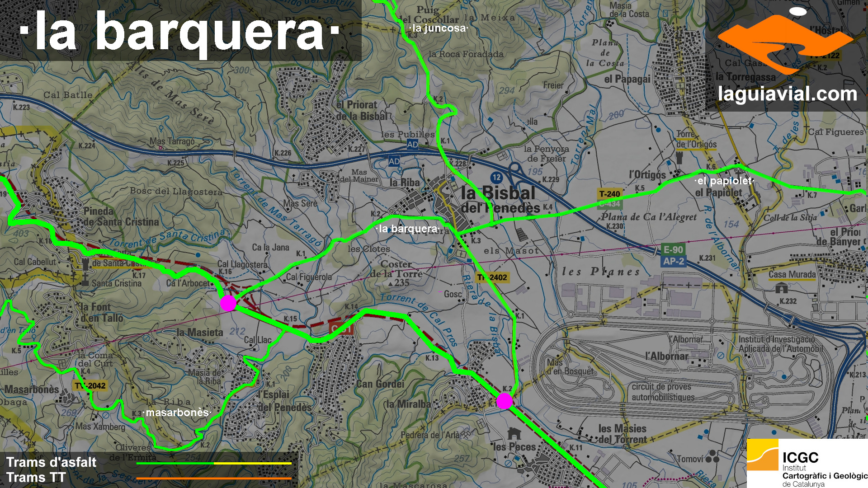Image resolution: width=868 pixels, height=488 pixels.
Task: Click the house symbol above les Peces
Action: [514, 434]
